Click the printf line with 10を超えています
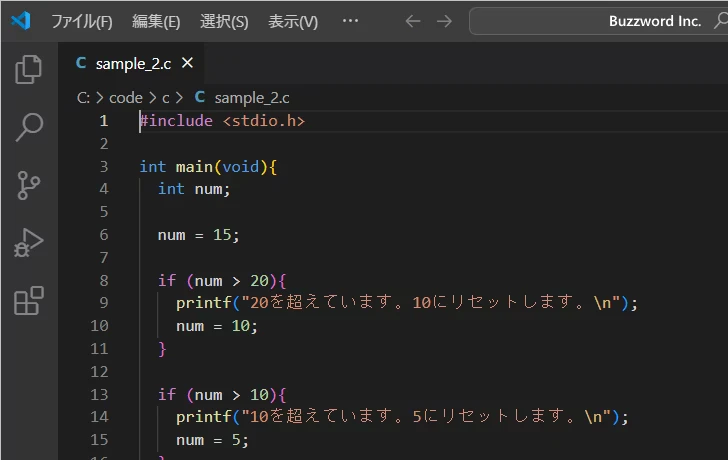The image size is (728, 460). (403, 417)
